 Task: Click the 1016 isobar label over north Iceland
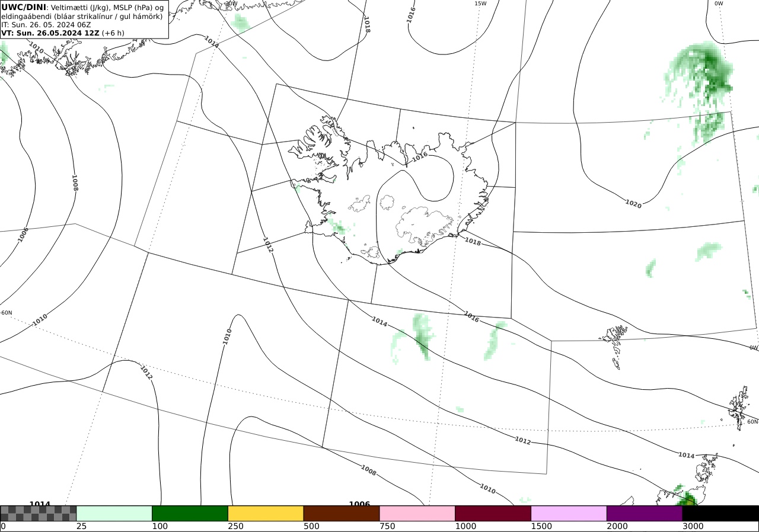[419, 156]
